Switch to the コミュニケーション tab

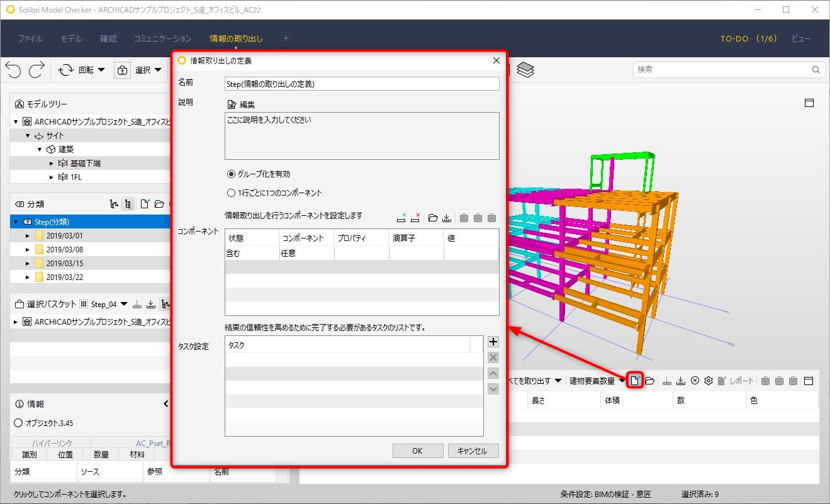163,38
